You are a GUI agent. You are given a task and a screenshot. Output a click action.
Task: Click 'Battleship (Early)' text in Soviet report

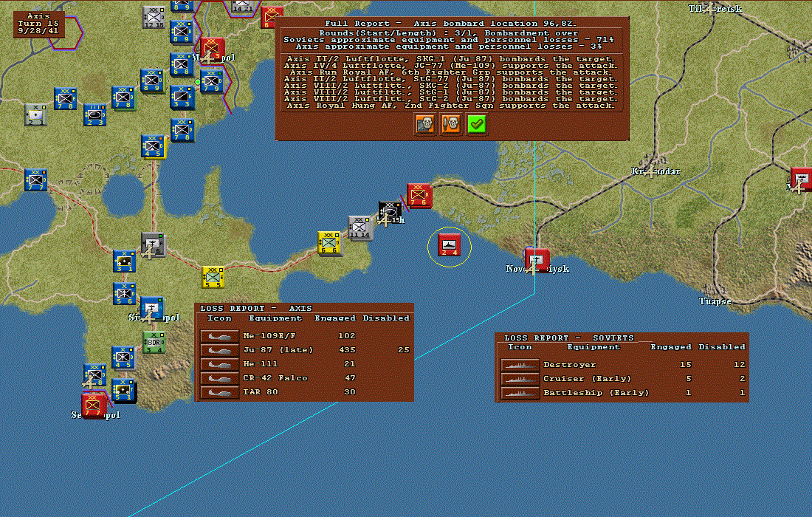coord(596,393)
